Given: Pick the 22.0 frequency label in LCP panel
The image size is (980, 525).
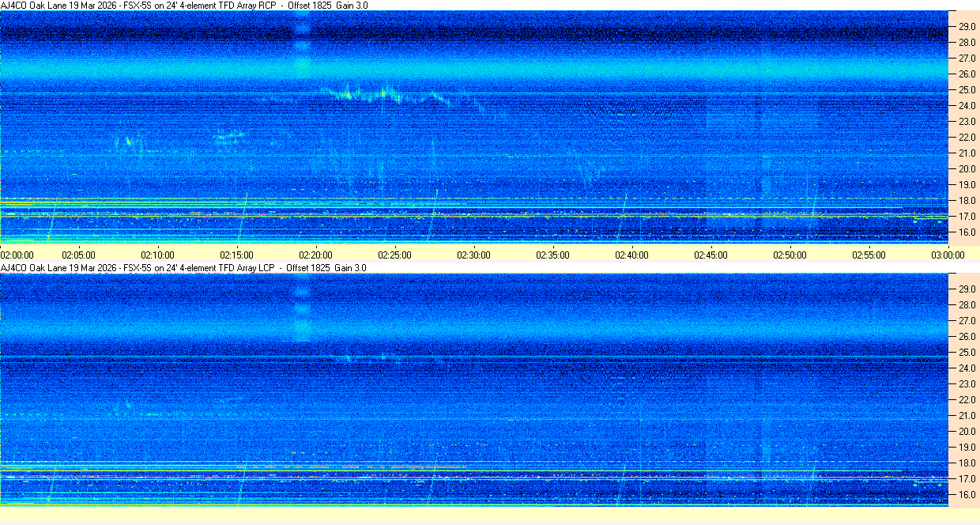Looking at the screenshot, I should tap(967, 400).
